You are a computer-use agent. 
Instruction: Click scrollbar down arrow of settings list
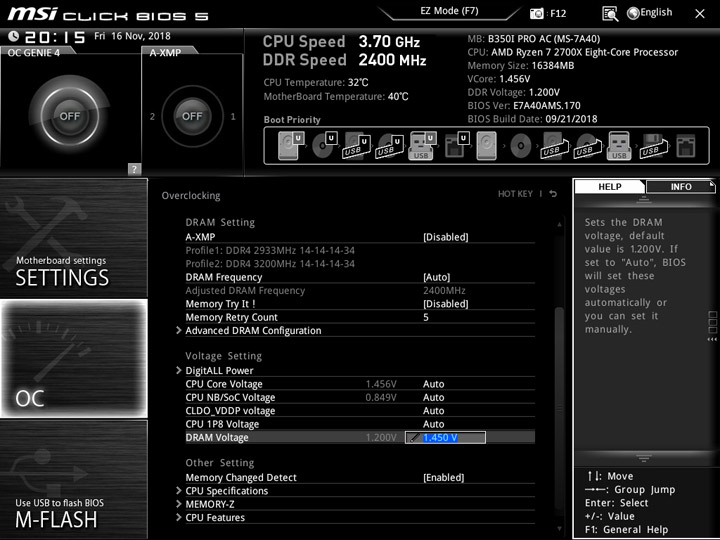coord(559,529)
